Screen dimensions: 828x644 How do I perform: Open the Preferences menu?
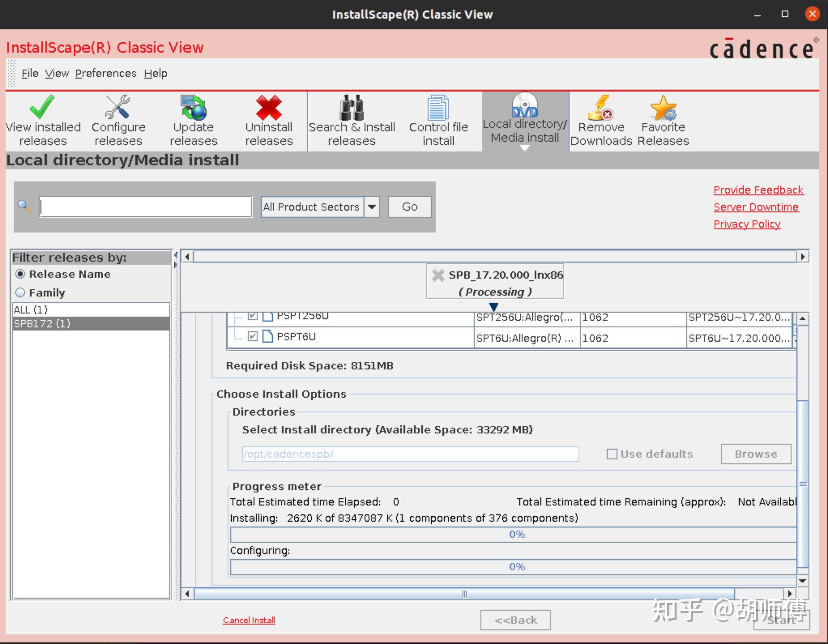tap(106, 73)
